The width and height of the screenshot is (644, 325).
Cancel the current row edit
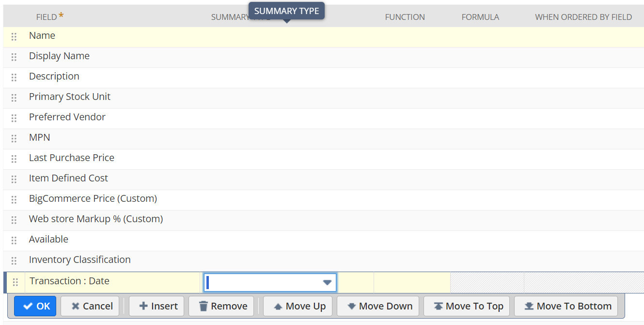point(92,306)
